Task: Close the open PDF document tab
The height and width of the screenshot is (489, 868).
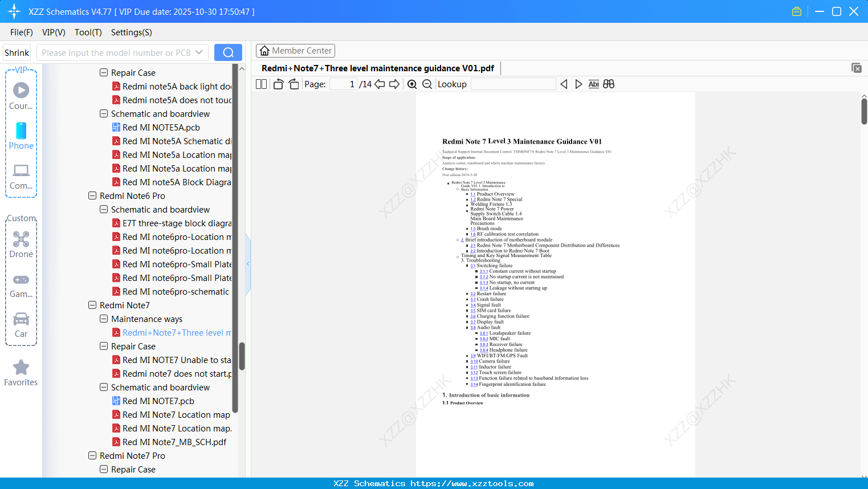Action: (x=857, y=68)
